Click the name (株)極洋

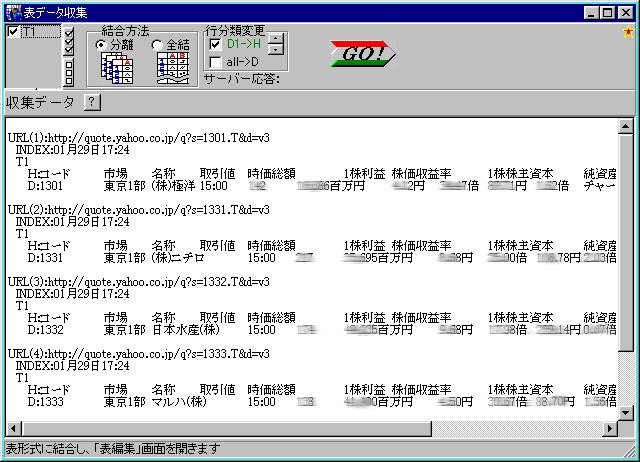pos(173,186)
